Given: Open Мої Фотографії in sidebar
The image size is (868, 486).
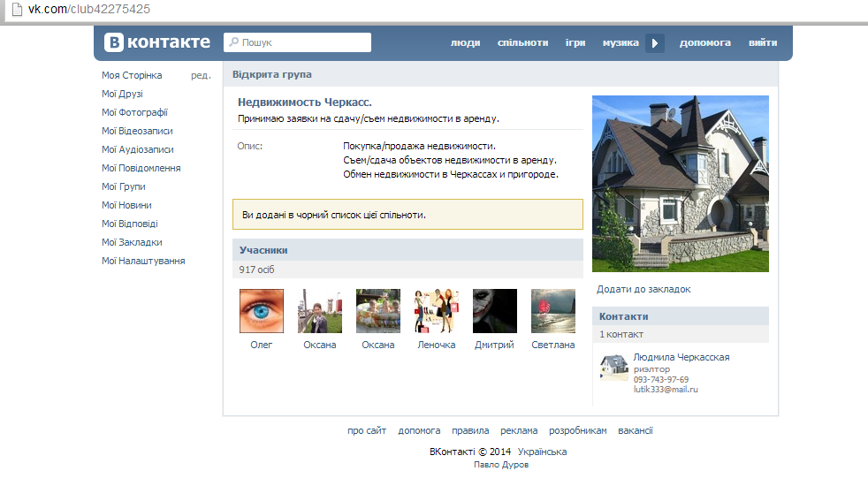Looking at the screenshot, I should click(134, 112).
